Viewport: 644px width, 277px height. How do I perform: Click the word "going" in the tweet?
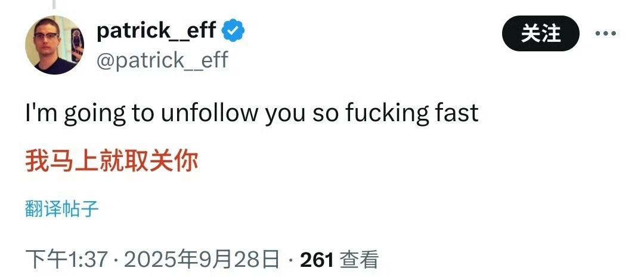[x=94, y=114]
